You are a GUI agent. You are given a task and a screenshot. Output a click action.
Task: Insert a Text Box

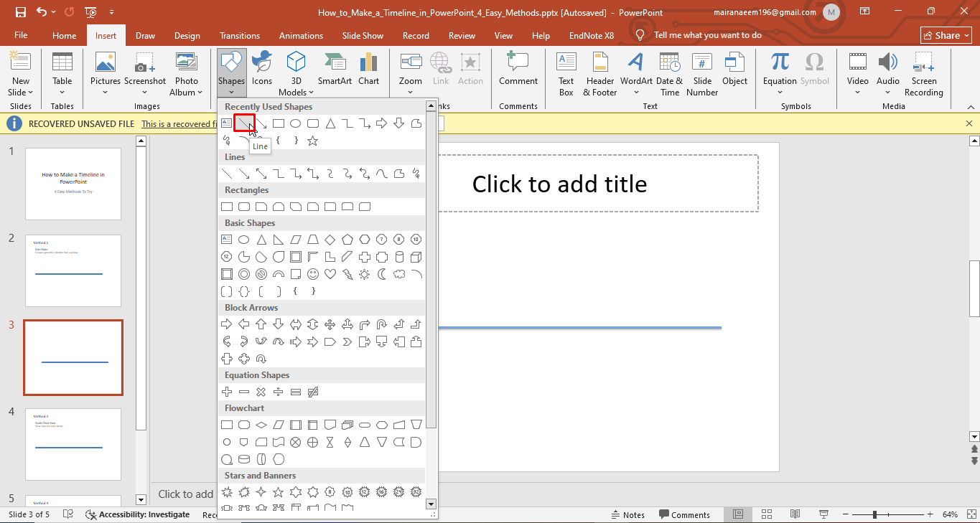(x=566, y=74)
